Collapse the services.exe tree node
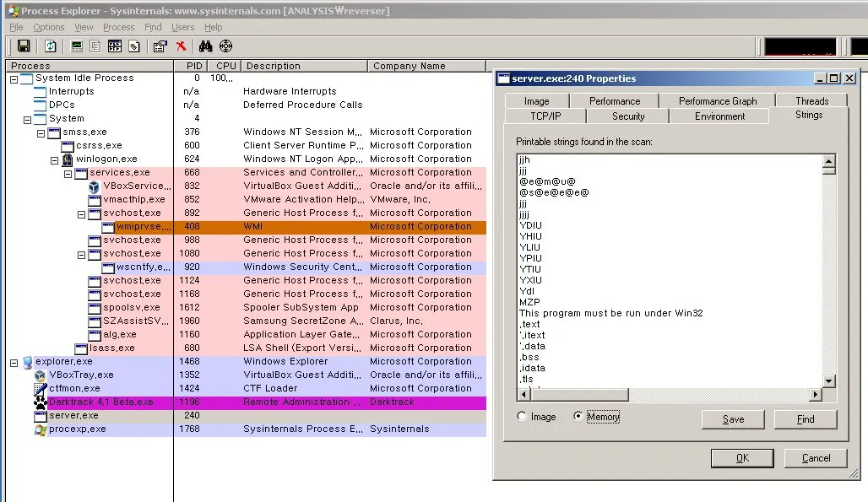 pyautogui.click(x=68, y=174)
